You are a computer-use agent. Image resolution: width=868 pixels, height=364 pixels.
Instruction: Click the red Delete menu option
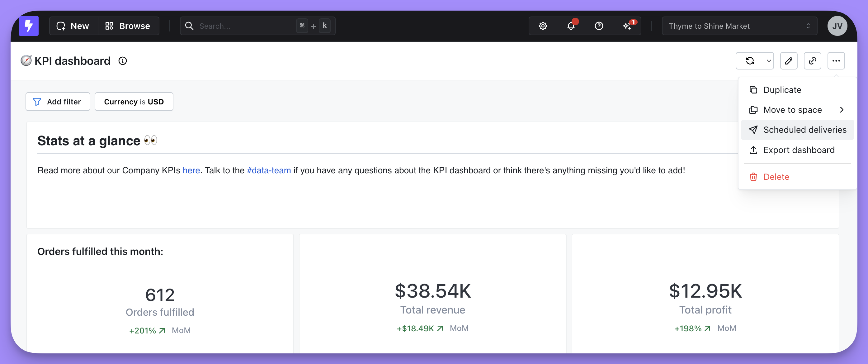[776, 177]
